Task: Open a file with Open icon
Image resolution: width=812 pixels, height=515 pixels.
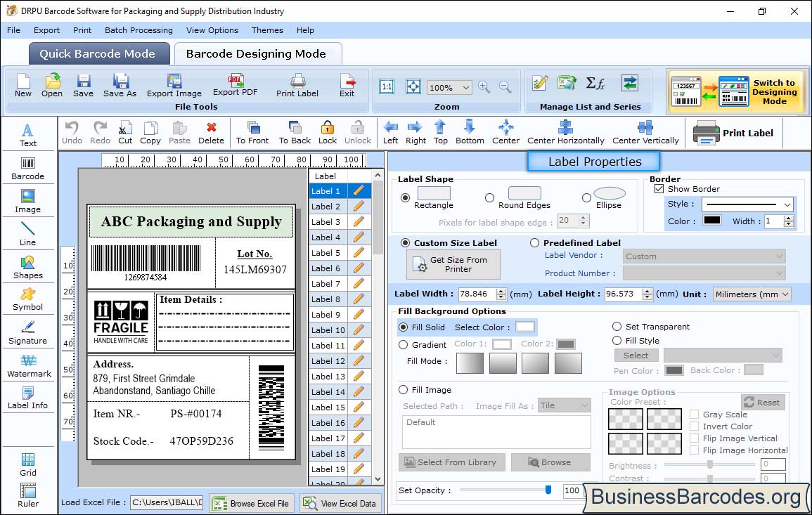Action: (x=52, y=86)
